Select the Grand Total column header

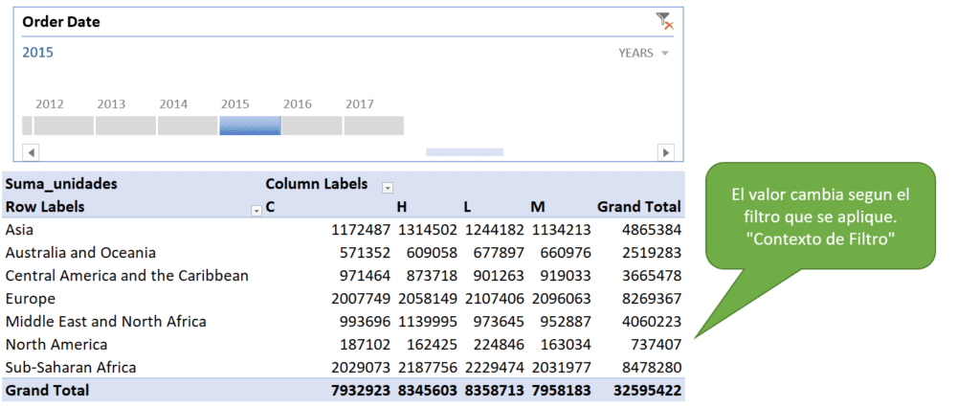(638, 207)
